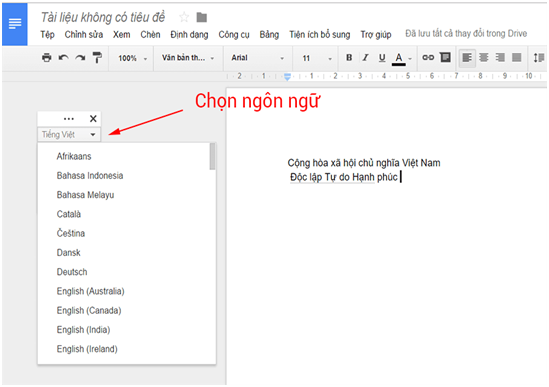
Task: Justify the text
Action: [517, 57]
